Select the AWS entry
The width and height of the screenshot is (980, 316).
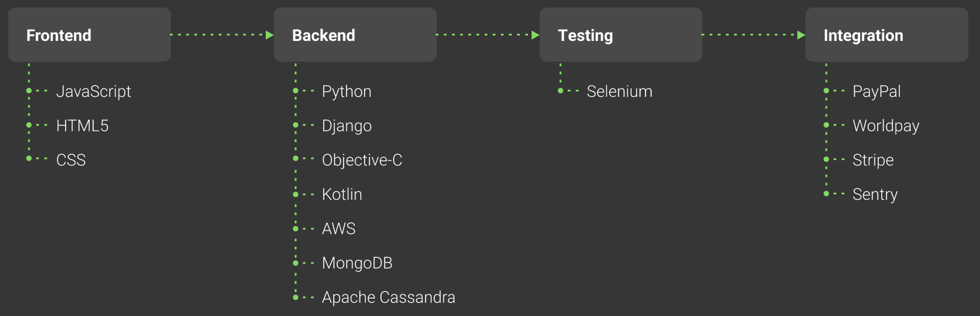click(x=339, y=229)
